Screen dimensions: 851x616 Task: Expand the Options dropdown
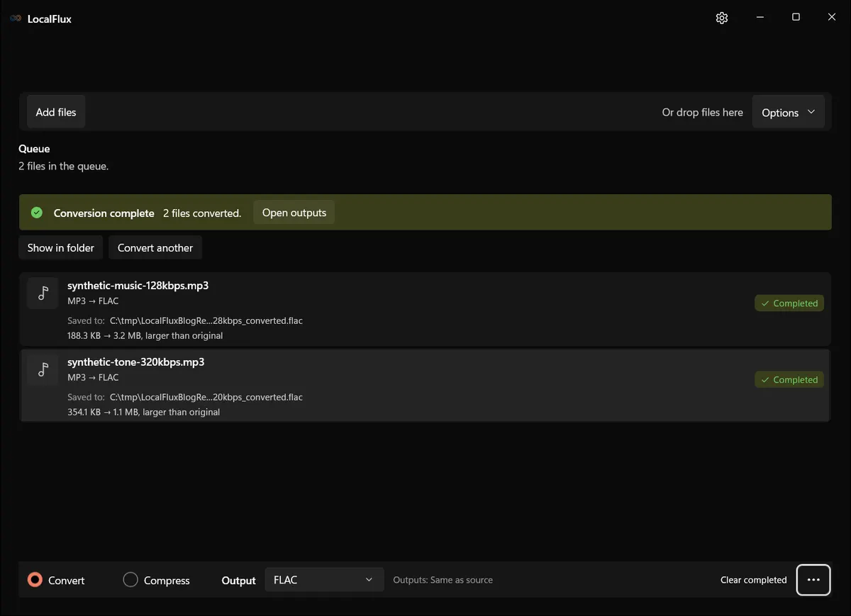point(788,113)
